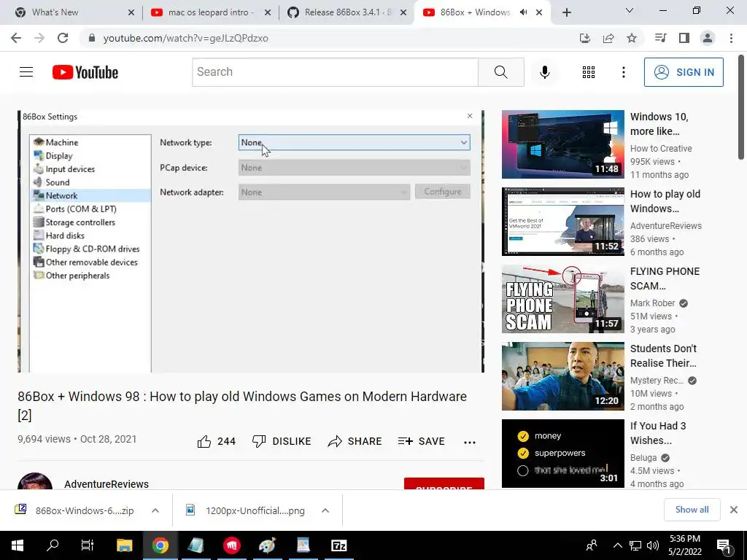Click the YouTube search magnifier button

coord(500,72)
